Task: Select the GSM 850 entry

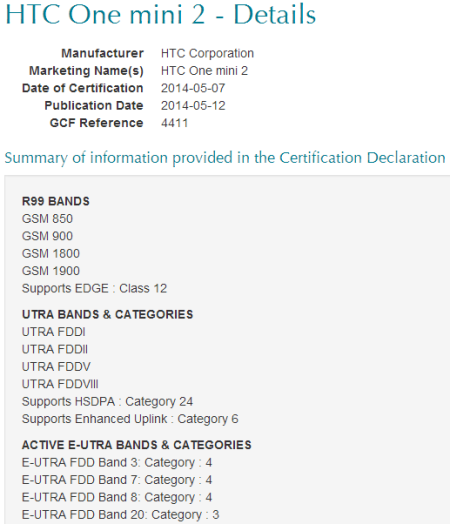Action: pyautogui.click(x=47, y=219)
